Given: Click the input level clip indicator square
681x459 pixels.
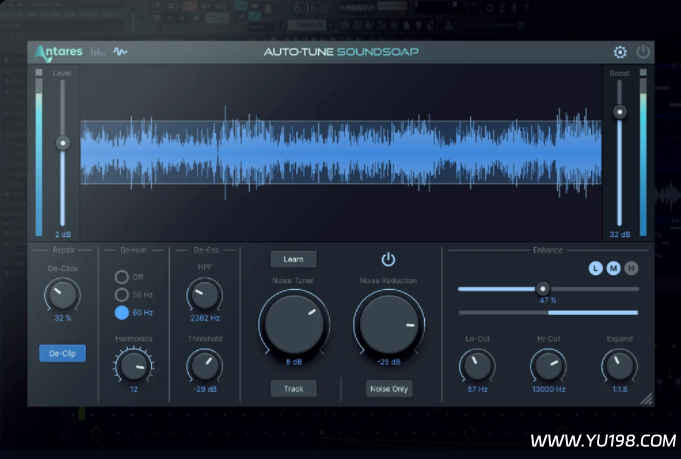Looking at the screenshot, I should coord(39,73).
